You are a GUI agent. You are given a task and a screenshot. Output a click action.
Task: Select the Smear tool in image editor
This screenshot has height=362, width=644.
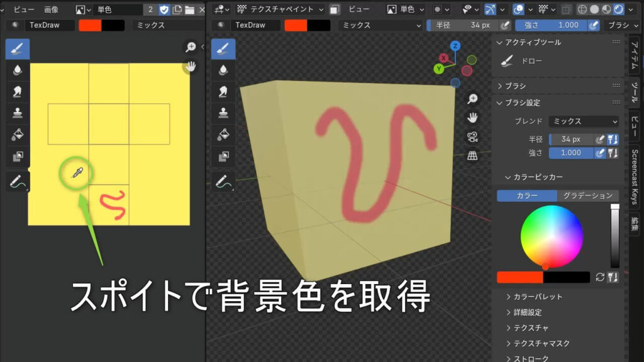click(17, 92)
